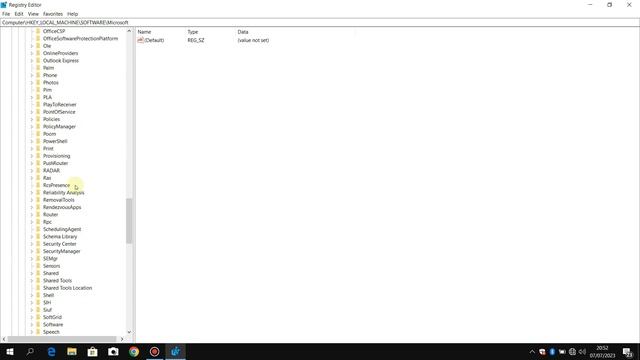Viewport: 640px width, 360px height.
Task: Click the Registry Editor taskbar icon
Action: tap(176, 351)
